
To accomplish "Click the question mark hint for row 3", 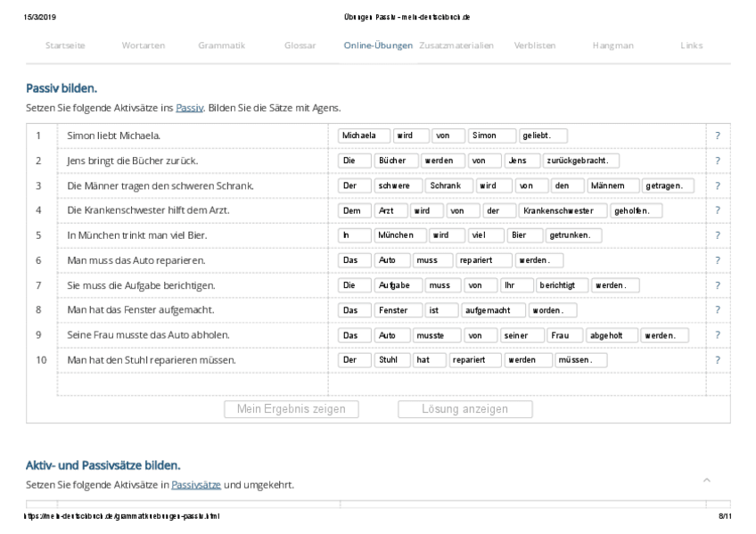I will coord(717,185).
